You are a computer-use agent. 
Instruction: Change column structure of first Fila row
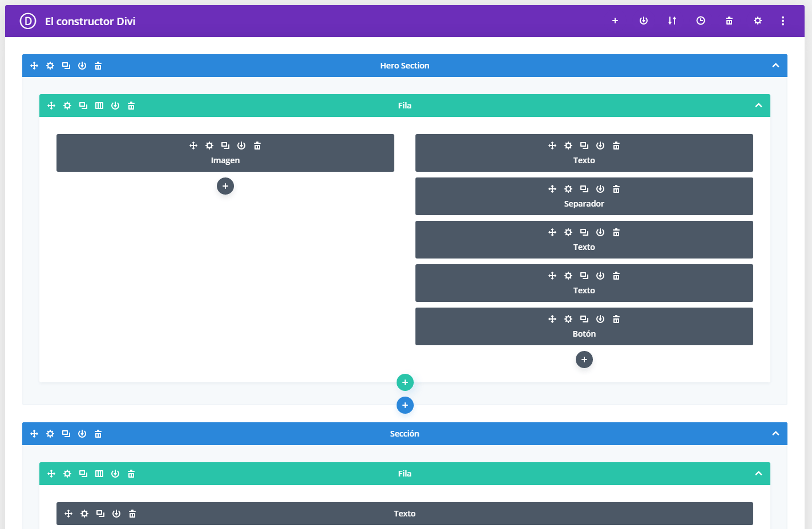tap(99, 106)
